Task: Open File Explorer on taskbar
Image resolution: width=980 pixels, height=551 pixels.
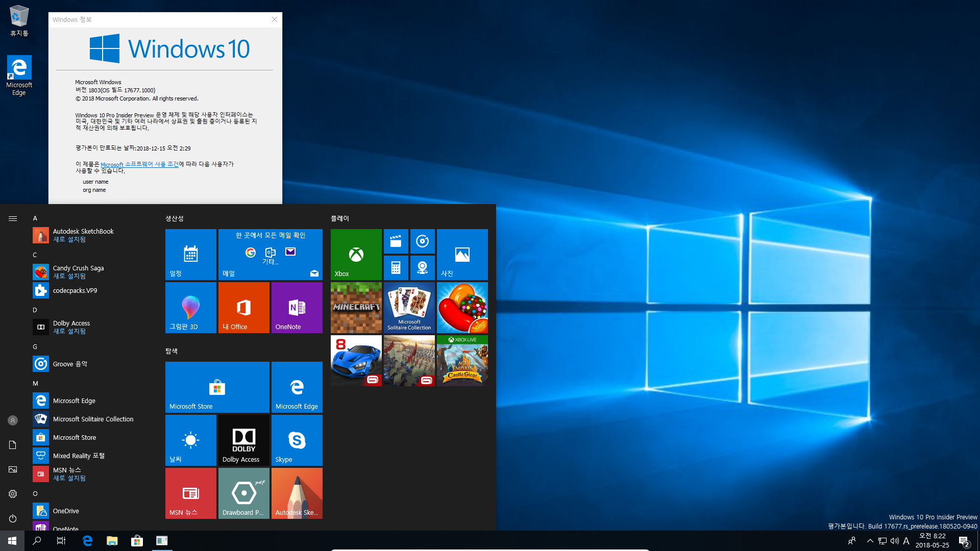Action: [x=112, y=541]
